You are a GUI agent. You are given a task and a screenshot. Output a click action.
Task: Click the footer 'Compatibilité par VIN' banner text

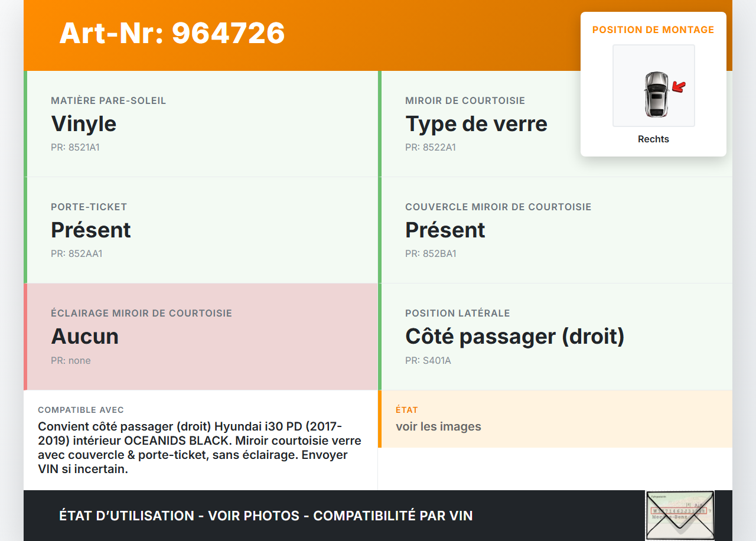pyautogui.click(x=393, y=516)
